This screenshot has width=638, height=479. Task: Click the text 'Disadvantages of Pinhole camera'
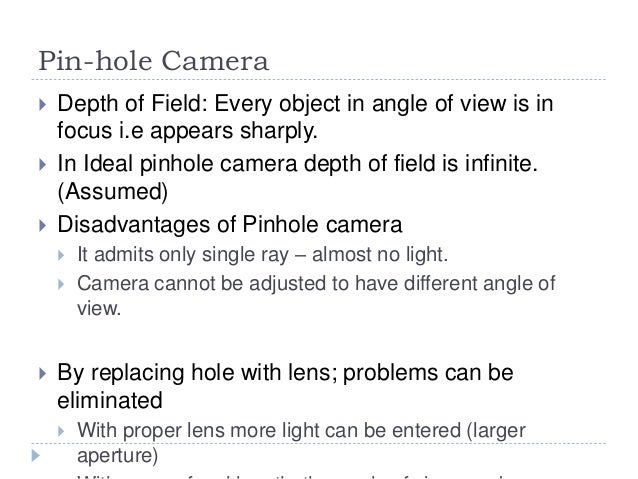(230, 225)
